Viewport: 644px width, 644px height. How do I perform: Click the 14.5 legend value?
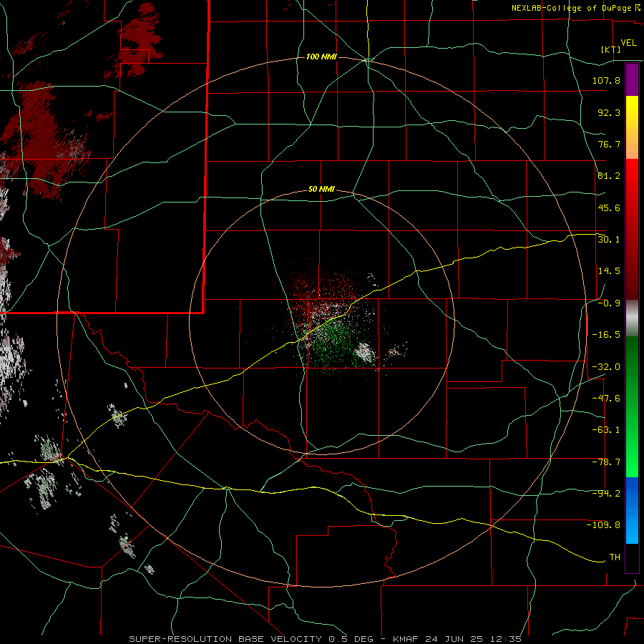609,271
